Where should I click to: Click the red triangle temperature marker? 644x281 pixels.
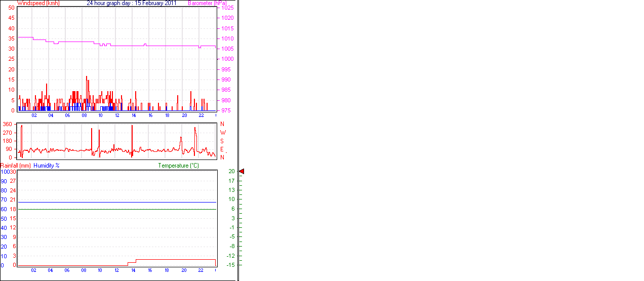click(x=241, y=172)
